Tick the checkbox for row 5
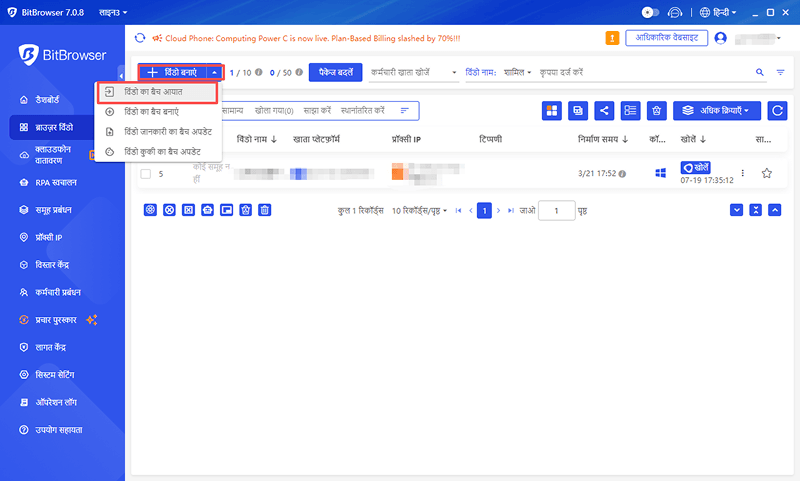Viewport: 800px width, 481px height. [x=146, y=174]
